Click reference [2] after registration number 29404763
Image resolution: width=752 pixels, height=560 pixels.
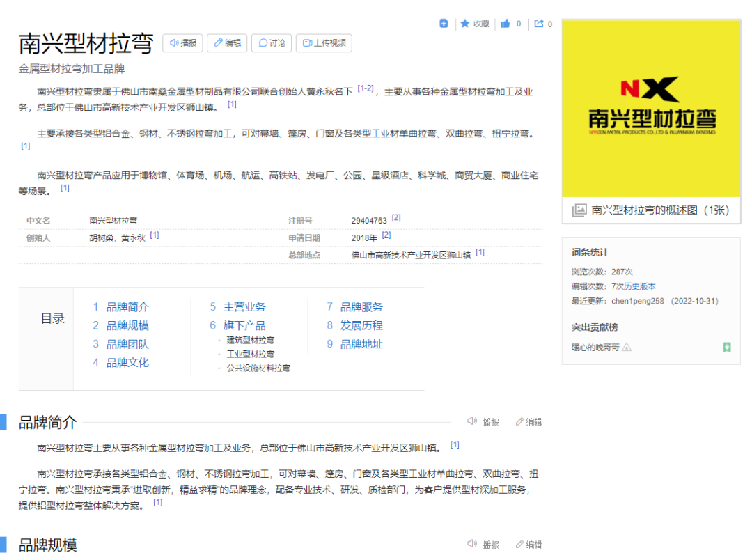tap(395, 217)
